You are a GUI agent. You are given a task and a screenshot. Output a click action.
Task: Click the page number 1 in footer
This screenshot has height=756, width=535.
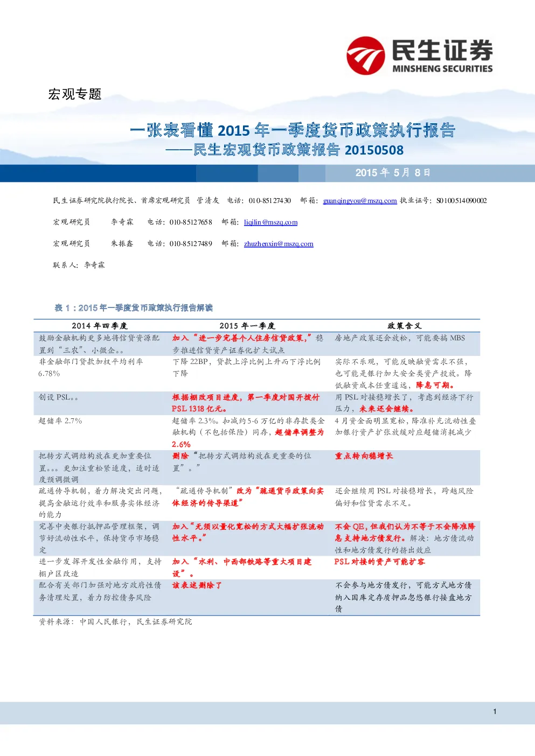click(495, 712)
